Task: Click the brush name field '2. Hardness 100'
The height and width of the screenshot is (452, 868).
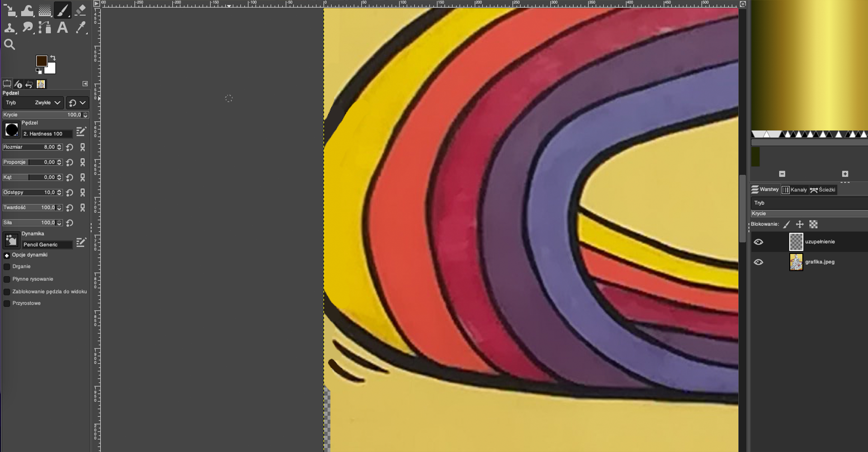Action: [47, 134]
